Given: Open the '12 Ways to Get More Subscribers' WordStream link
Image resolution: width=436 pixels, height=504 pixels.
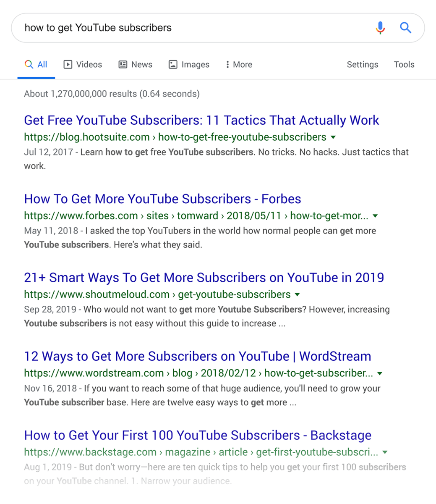Looking at the screenshot, I should (x=198, y=356).
